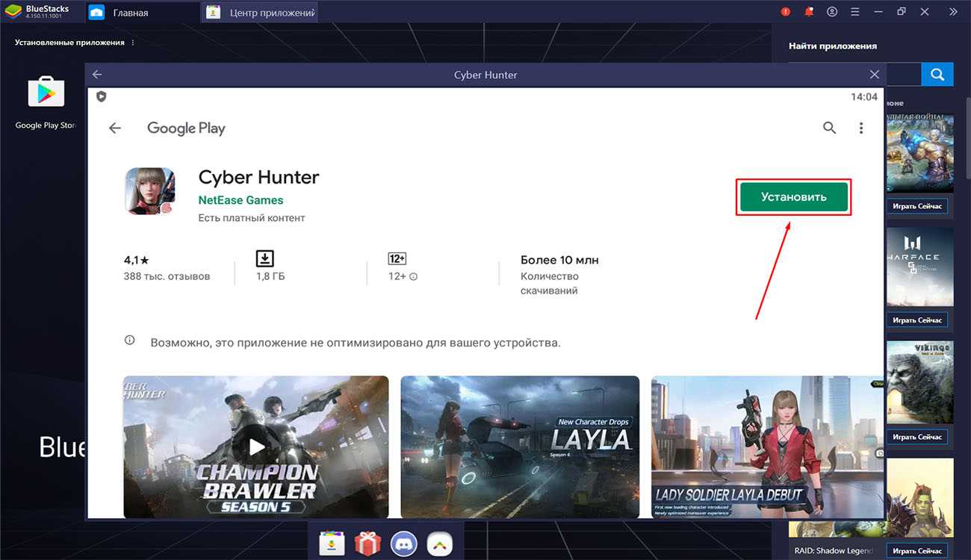Click the blue search button in Найти приложения
This screenshot has height=560, width=971.
point(937,74)
